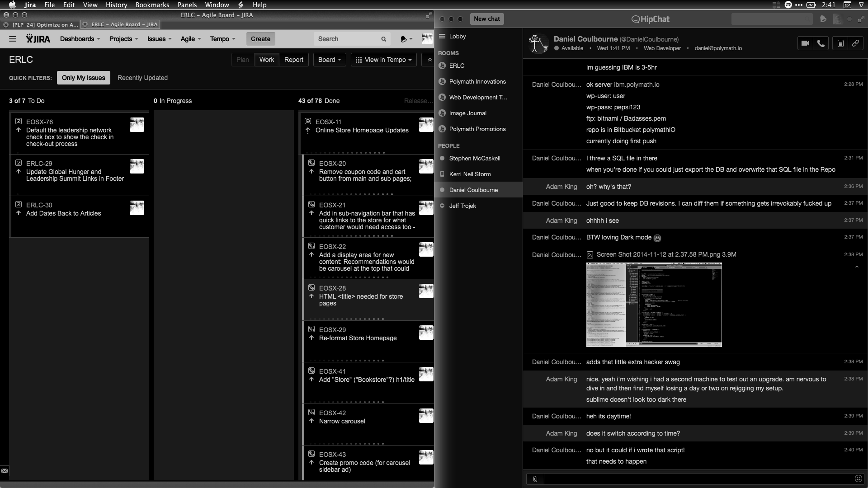The height and width of the screenshot is (488, 868).
Task: Open the History menu in menu bar
Action: coord(116,5)
